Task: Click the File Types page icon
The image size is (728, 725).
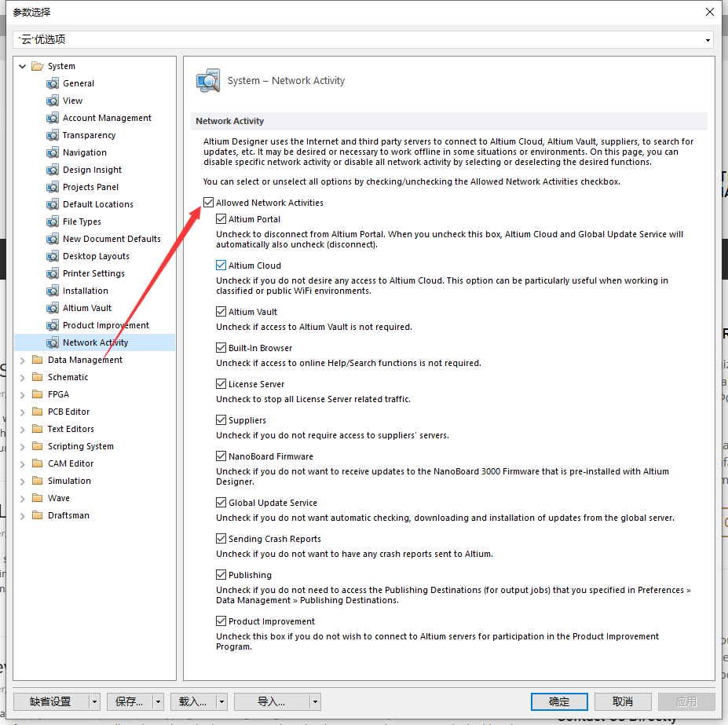Action: (53, 222)
